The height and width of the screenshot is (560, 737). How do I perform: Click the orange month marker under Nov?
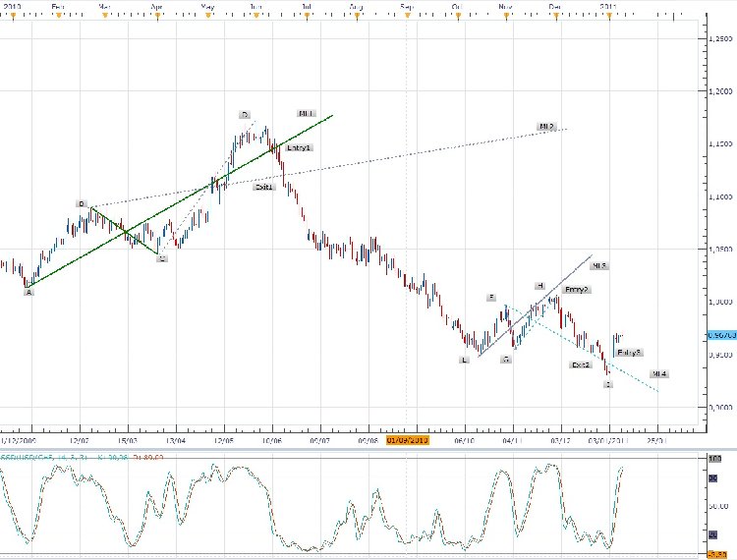(505, 15)
